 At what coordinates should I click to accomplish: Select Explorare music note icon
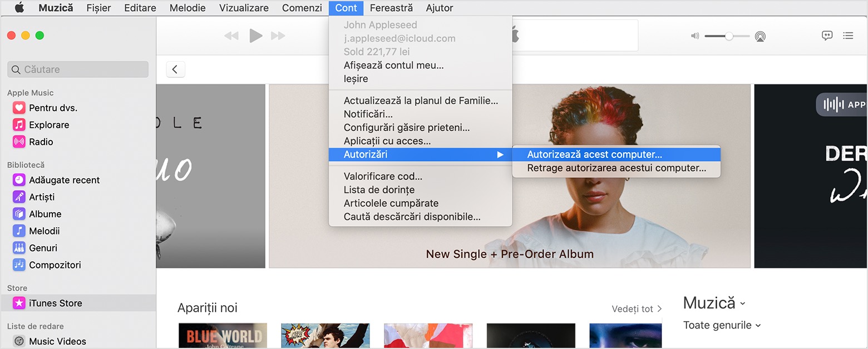(19, 124)
